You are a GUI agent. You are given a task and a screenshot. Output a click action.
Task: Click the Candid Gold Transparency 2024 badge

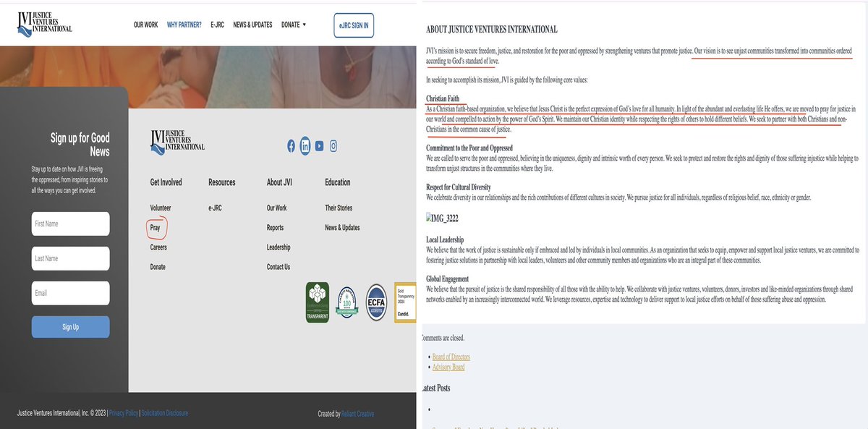[x=405, y=302]
